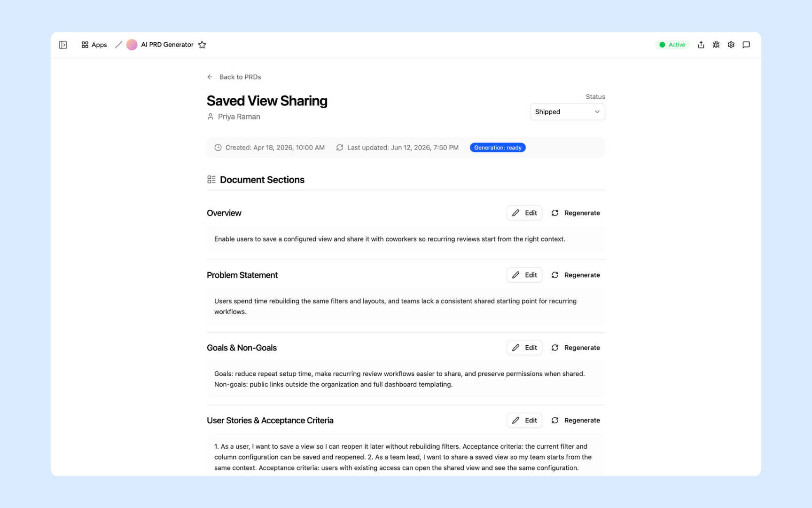The width and height of the screenshot is (812, 508).
Task: Regenerate the Problem Statement section
Action: click(576, 275)
